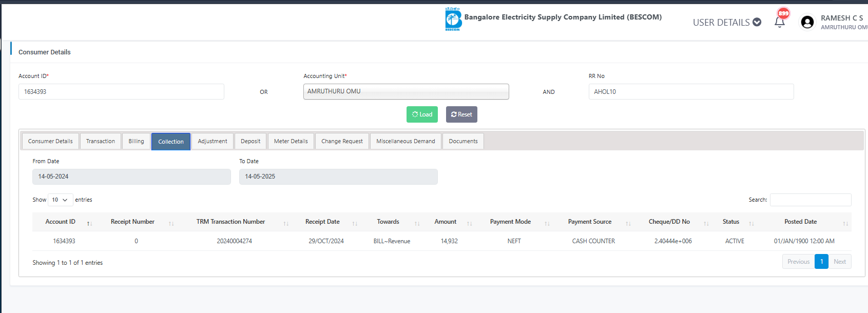Screen dimensions: 868x313
Task: Sort by Posted Date column arrows
Action: pos(845,223)
